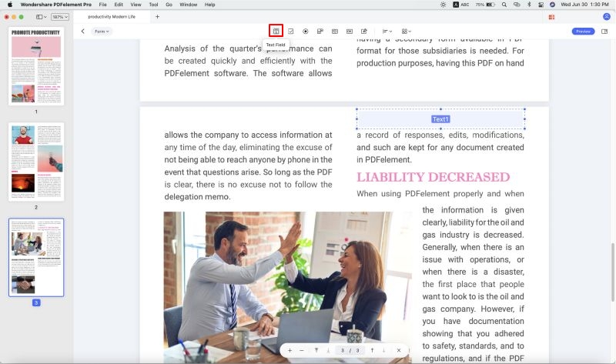616x364 pixels.
Task: Open page 3 thumbnail
Action: click(36, 257)
